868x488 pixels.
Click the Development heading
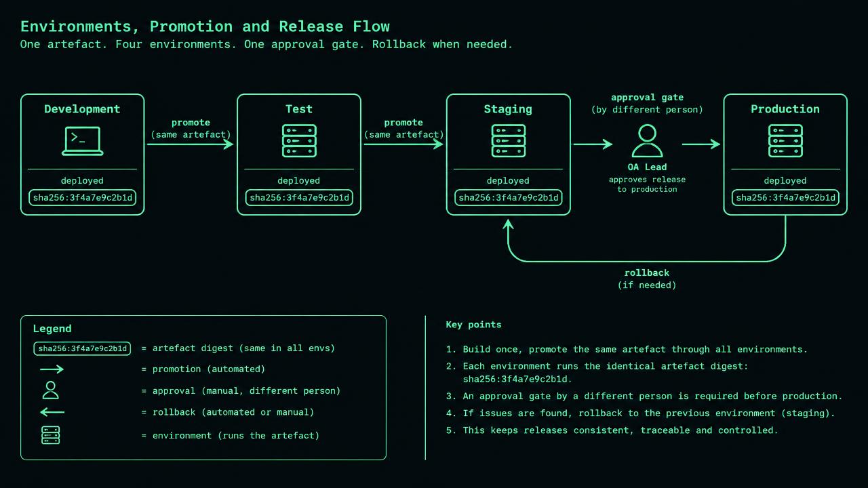point(82,109)
